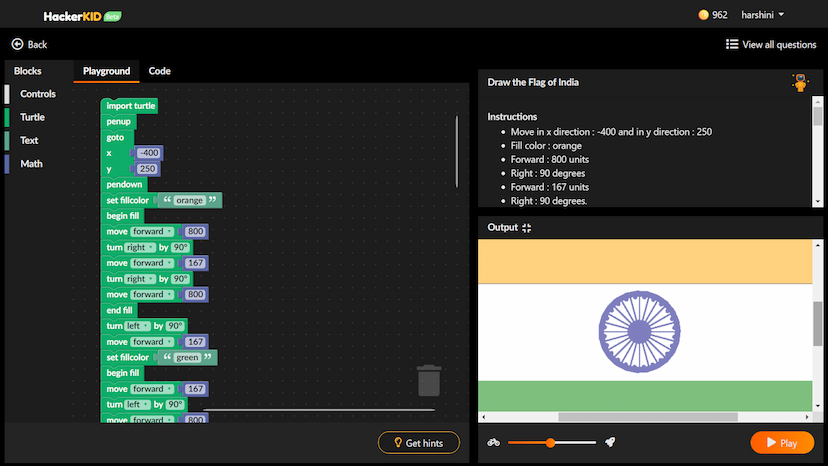This screenshot has width=828, height=466.
Task: Click the speed slider handle
Action: [x=550, y=442]
